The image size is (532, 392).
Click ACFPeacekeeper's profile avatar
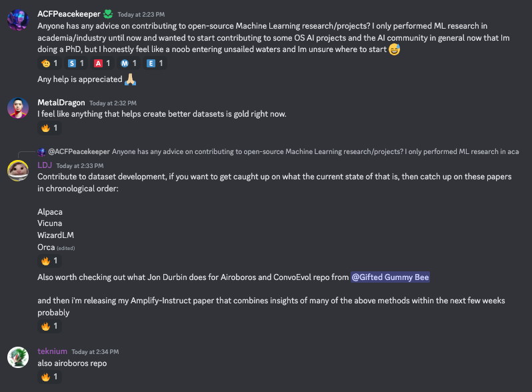pyautogui.click(x=17, y=21)
